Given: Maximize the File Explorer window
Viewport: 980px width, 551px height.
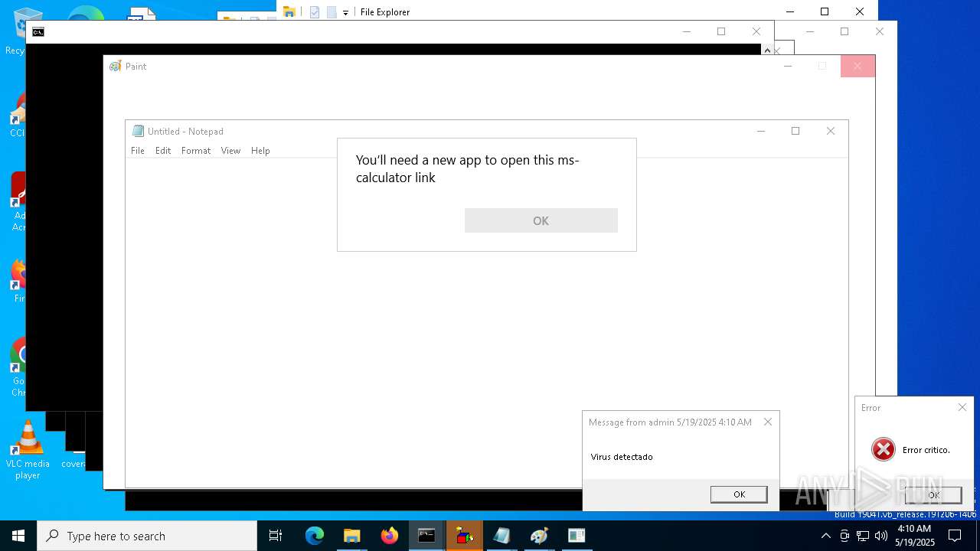Looking at the screenshot, I should (825, 11).
